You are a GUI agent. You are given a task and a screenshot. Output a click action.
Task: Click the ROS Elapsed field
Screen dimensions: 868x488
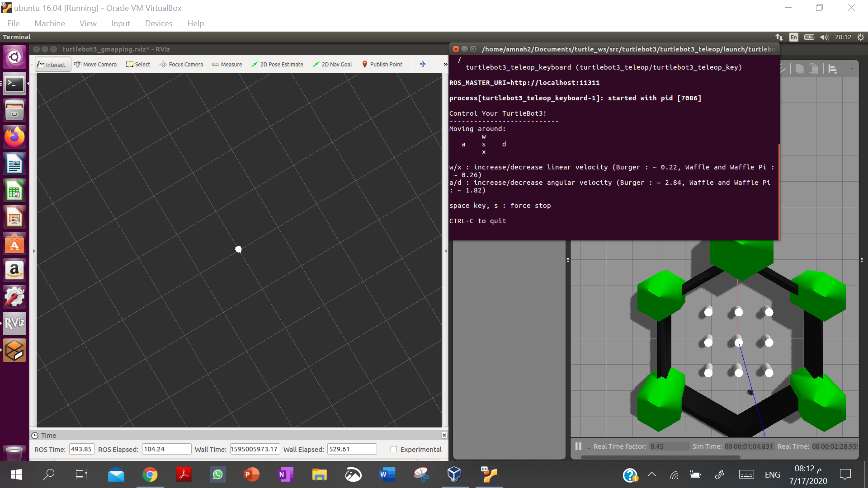[167, 449]
